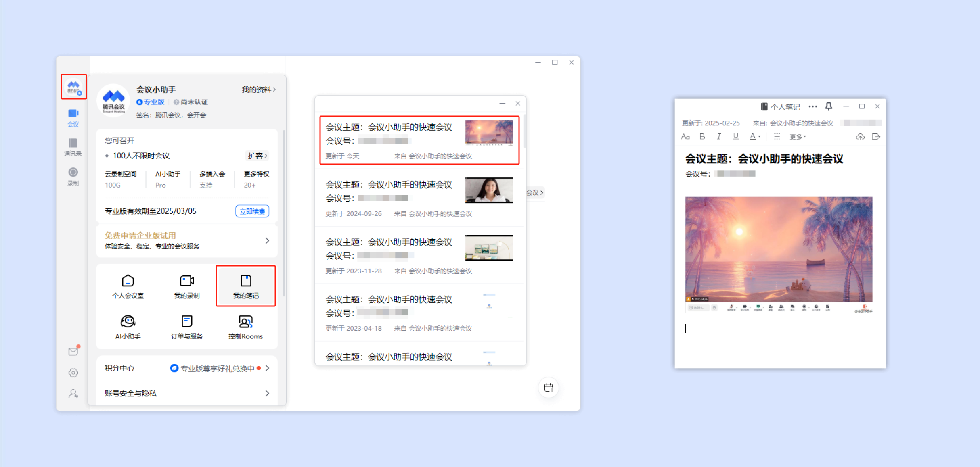Open the three-dot more menu in 个人笔记 window
This screenshot has width=980, height=467.
[x=812, y=106]
